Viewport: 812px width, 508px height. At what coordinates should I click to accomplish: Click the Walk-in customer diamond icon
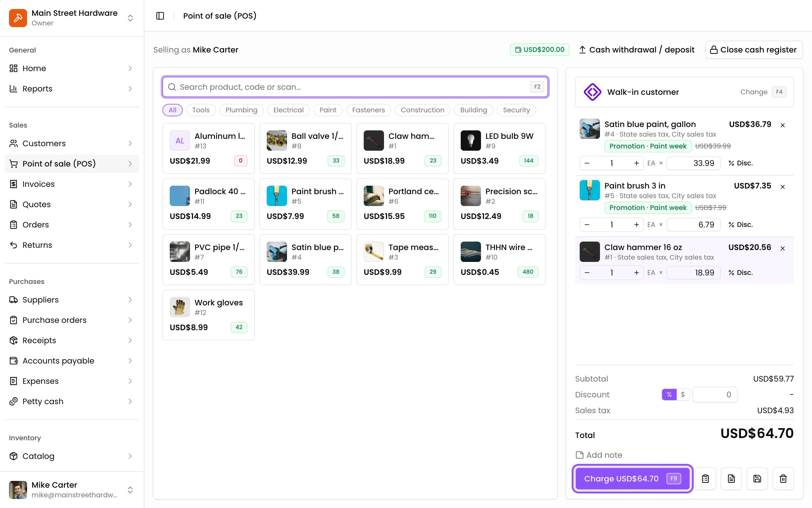click(592, 92)
